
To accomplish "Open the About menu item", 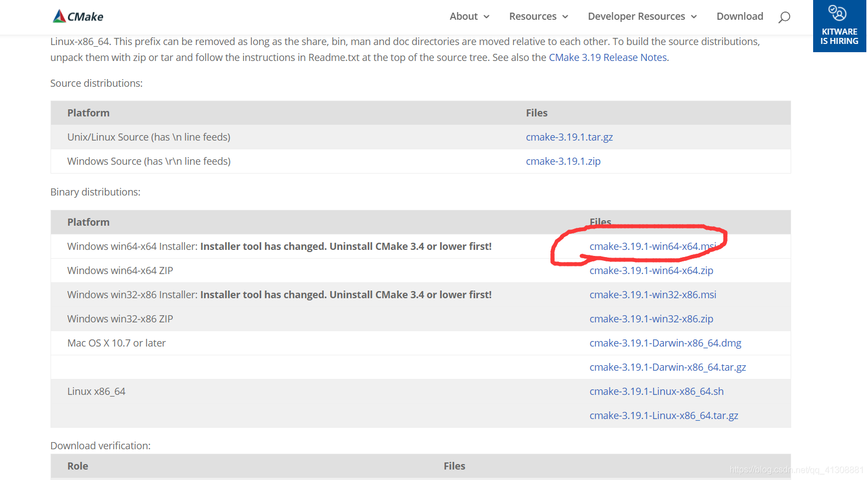I will click(x=464, y=16).
